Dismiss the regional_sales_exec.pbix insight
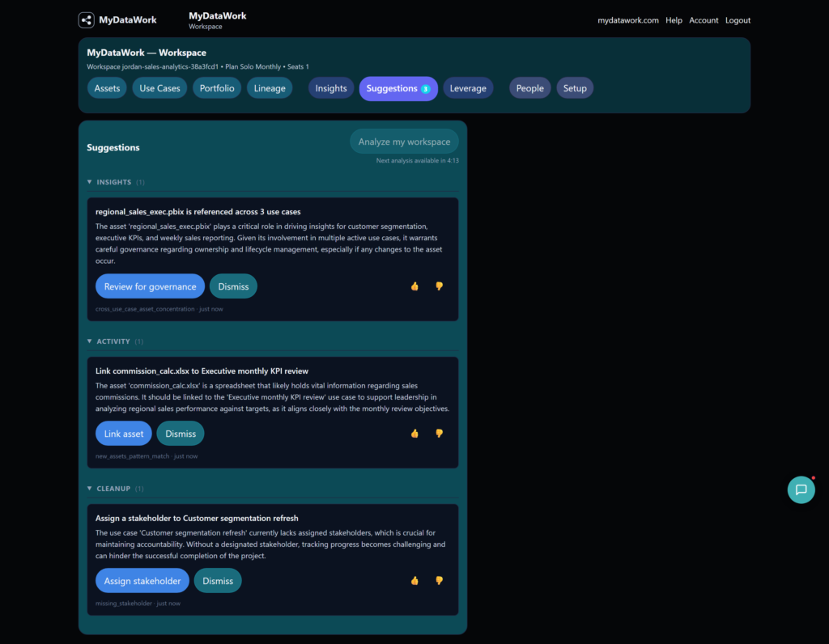Screen dimensions: 829x644 click(233, 286)
